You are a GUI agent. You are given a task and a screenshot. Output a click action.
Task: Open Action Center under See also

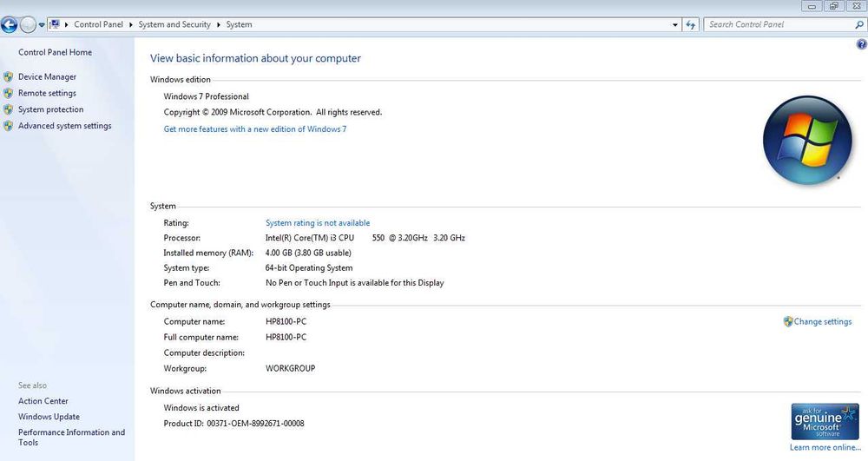tap(43, 401)
